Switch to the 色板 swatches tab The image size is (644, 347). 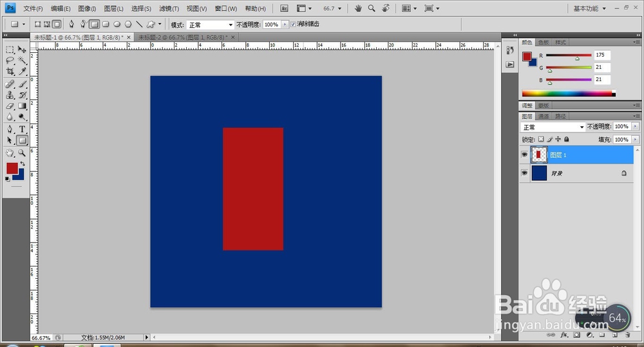[543, 42]
